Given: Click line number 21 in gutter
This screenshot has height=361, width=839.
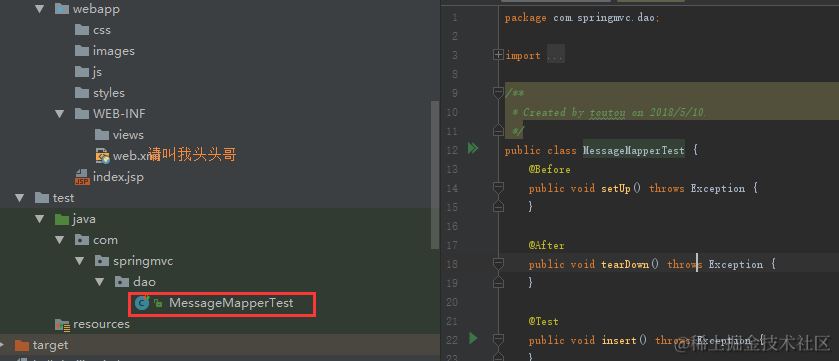Looking at the screenshot, I should 453,321.
